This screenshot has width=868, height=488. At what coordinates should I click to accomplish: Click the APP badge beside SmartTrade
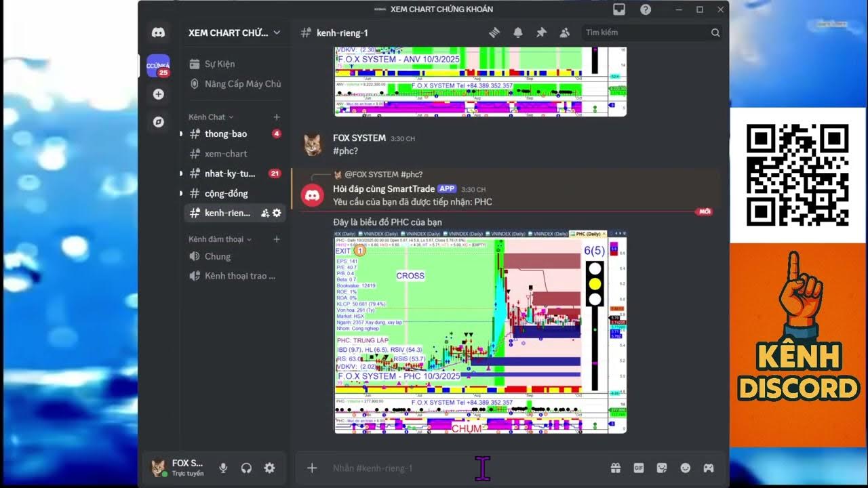[x=447, y=189]
